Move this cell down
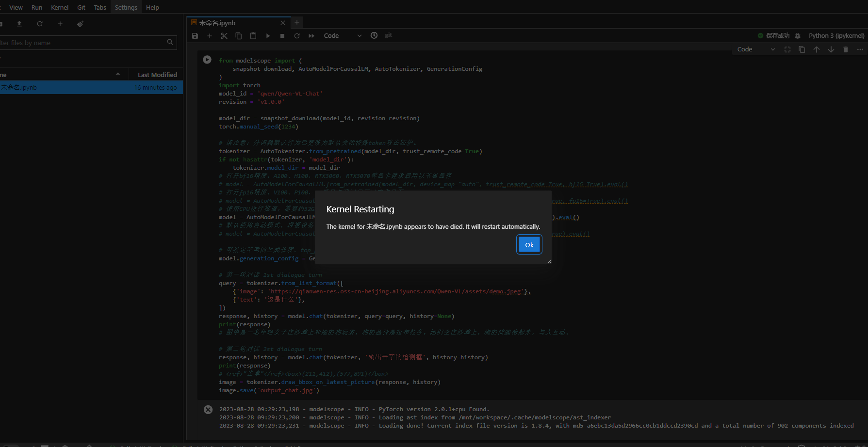Screen dimensions: 868x447 coord(831,49)
